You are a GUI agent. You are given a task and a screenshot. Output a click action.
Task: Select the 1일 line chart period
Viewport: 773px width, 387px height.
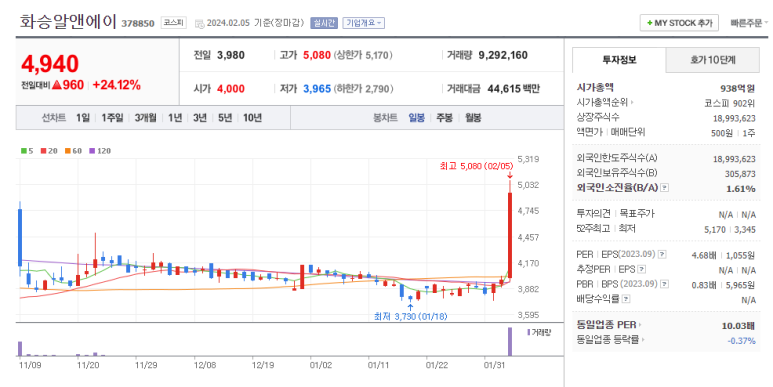pyautogui.click(x=83, y=118)
